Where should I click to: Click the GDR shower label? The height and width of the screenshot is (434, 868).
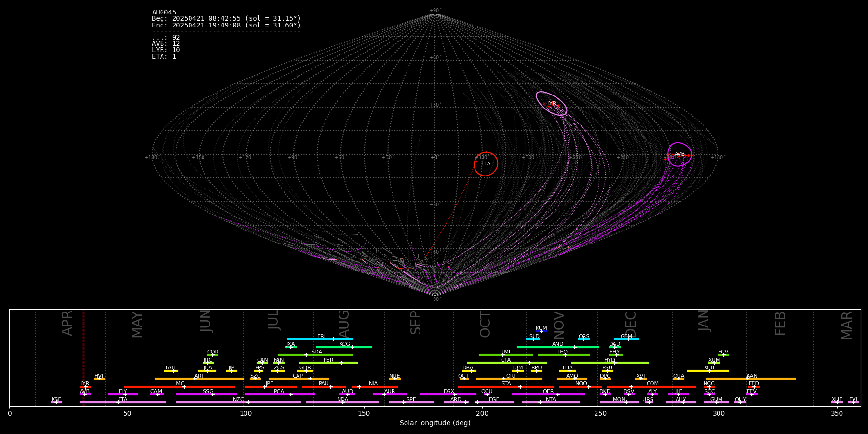[305, 368]
